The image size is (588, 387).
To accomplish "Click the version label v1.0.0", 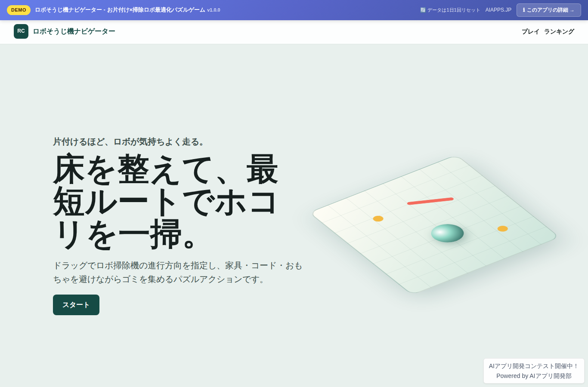I will point(214,10).
